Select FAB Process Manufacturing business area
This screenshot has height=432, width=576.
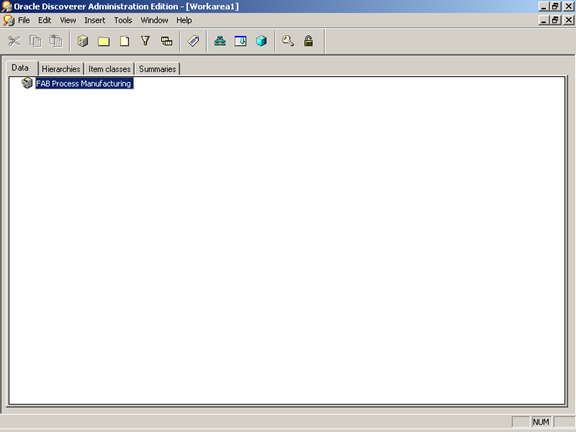[84, 83]
